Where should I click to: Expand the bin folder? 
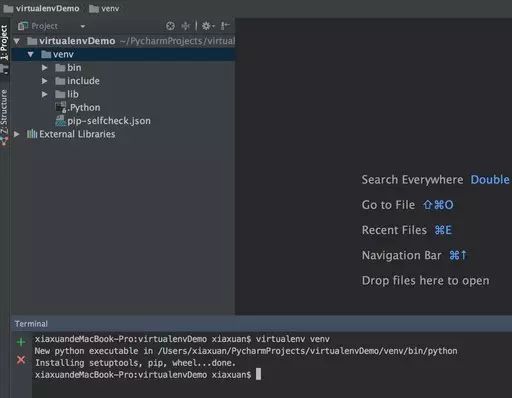click(x=45, y=68)
